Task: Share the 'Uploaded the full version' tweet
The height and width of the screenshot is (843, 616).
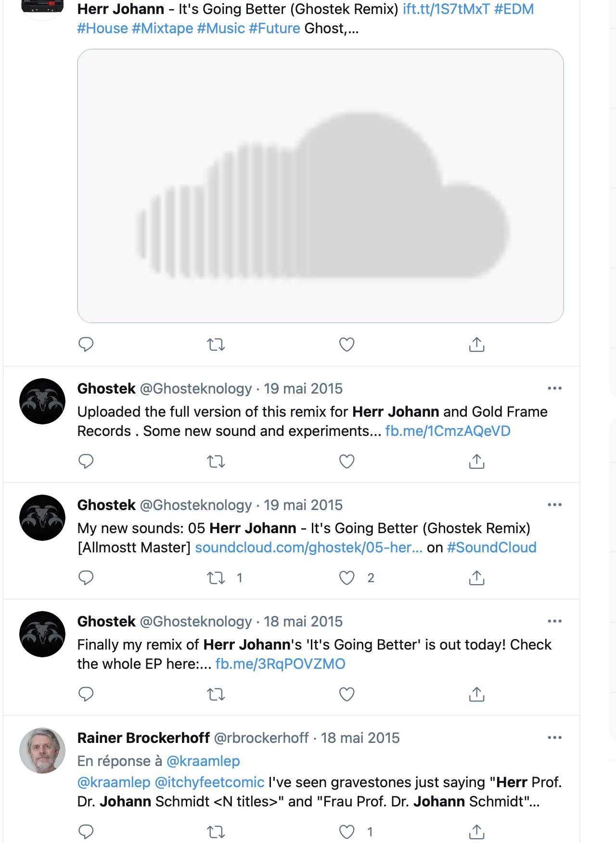Action: pos(476,461)
